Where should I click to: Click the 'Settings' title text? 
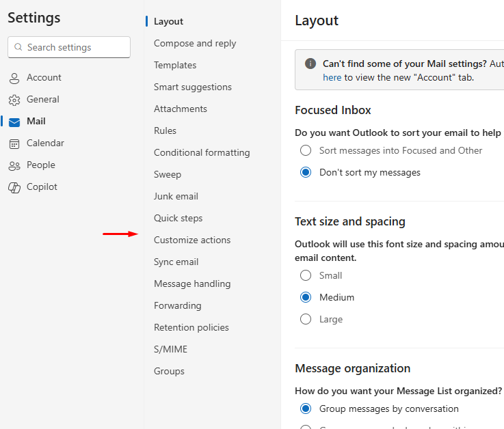[34, 17]
